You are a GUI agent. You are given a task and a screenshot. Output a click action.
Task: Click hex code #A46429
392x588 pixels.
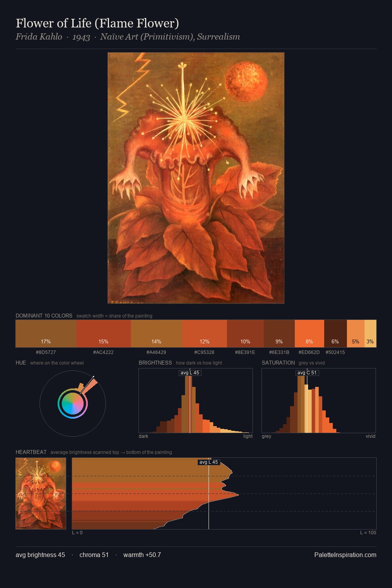pos(156,352)
